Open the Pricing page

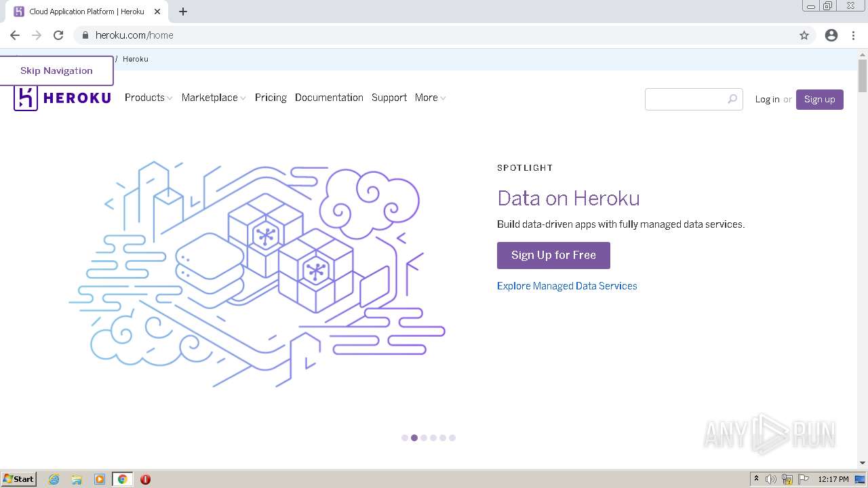coord(271,98)
